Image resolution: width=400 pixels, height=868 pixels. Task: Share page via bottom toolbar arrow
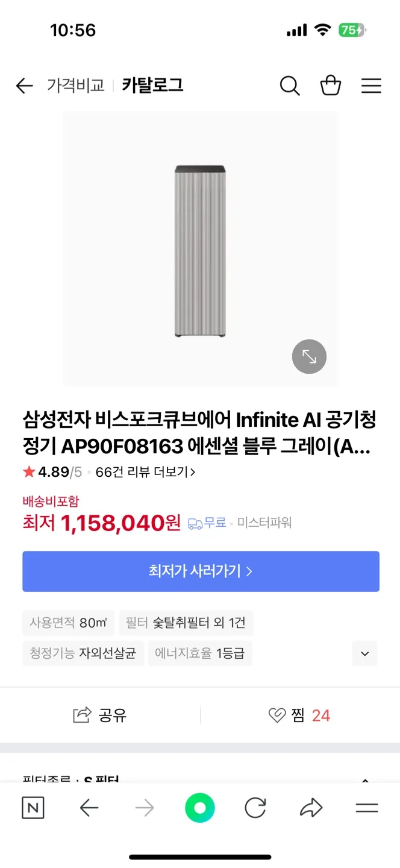311,808
